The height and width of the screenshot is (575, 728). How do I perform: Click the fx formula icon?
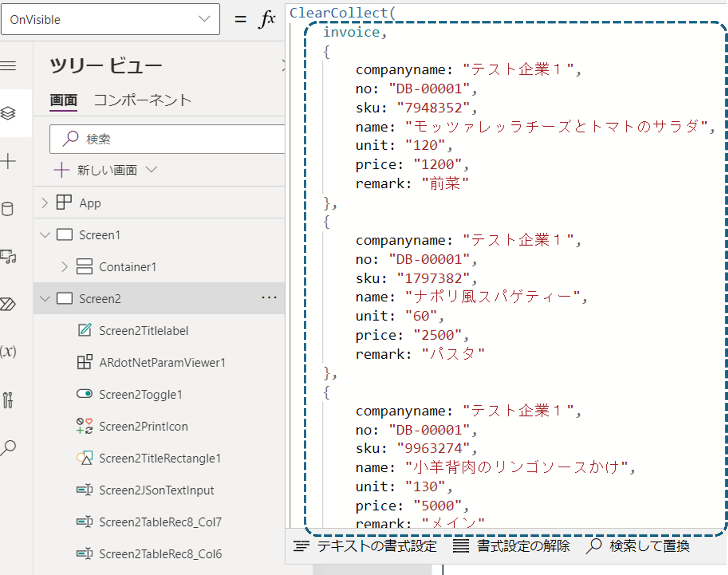point(267,19)
